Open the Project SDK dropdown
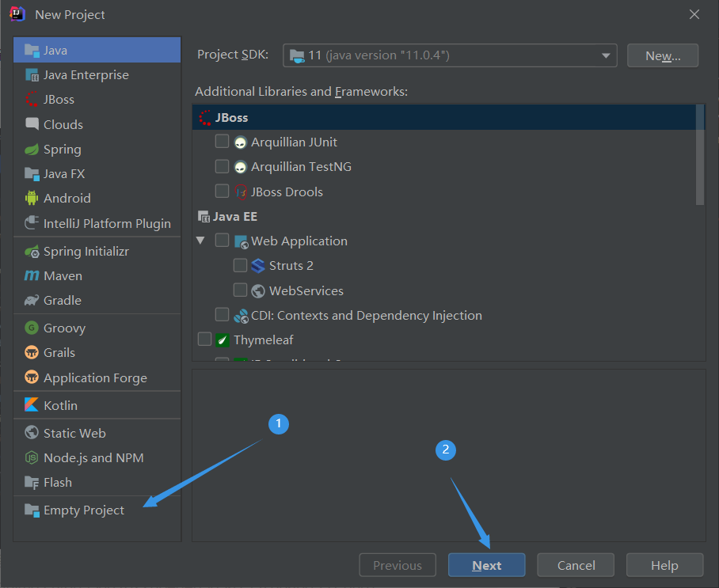Viewport: 719px width, 588px height. (x=450, y=55)
